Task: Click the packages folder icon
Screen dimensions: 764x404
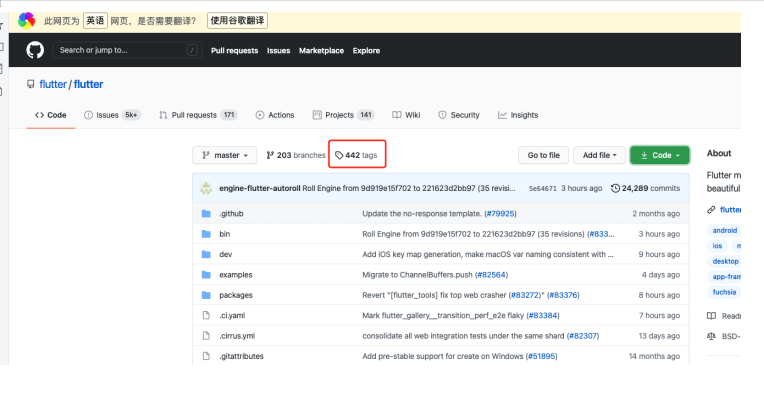Action: [x=206, y=295]
